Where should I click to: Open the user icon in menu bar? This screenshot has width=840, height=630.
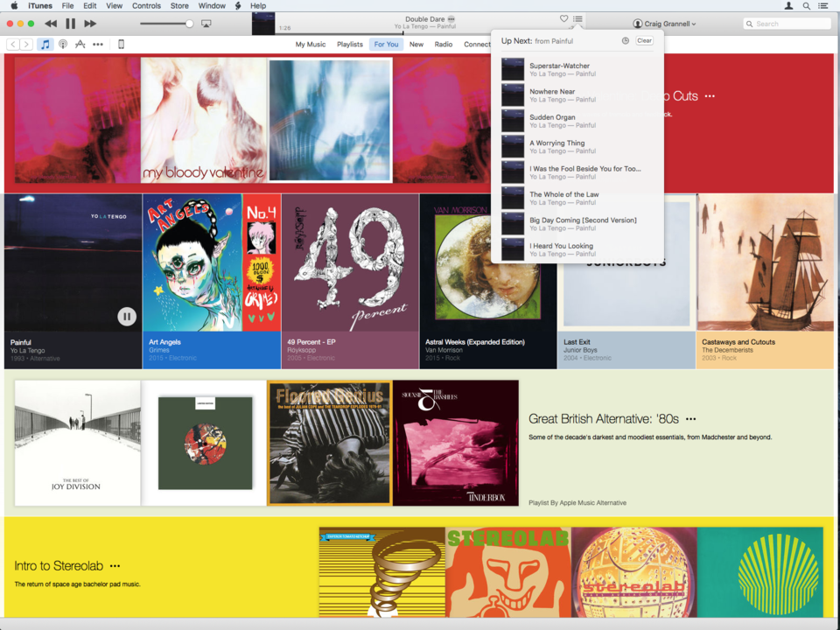(x=788, y=6)
